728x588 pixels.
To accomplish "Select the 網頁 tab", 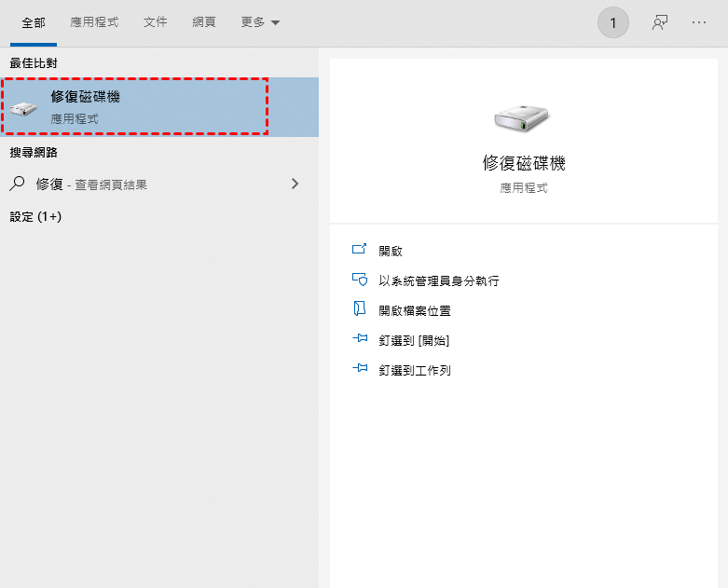I will [204, 21].
